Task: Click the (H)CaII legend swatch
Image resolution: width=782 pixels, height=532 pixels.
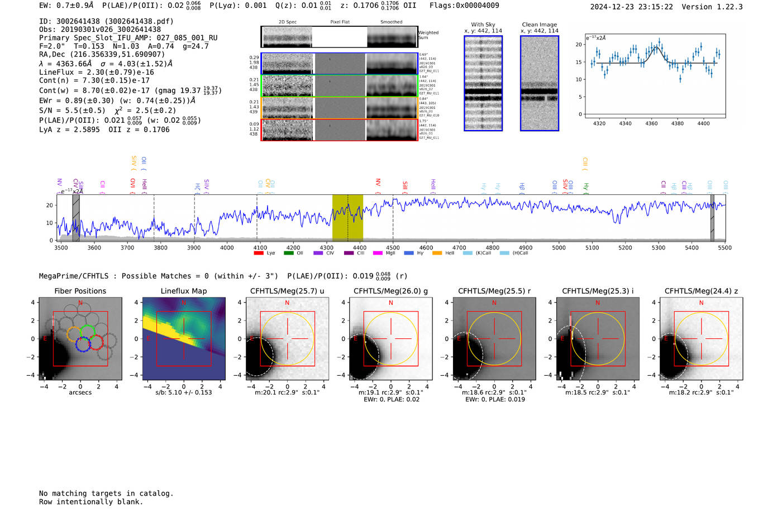Action: click(504, 253)
